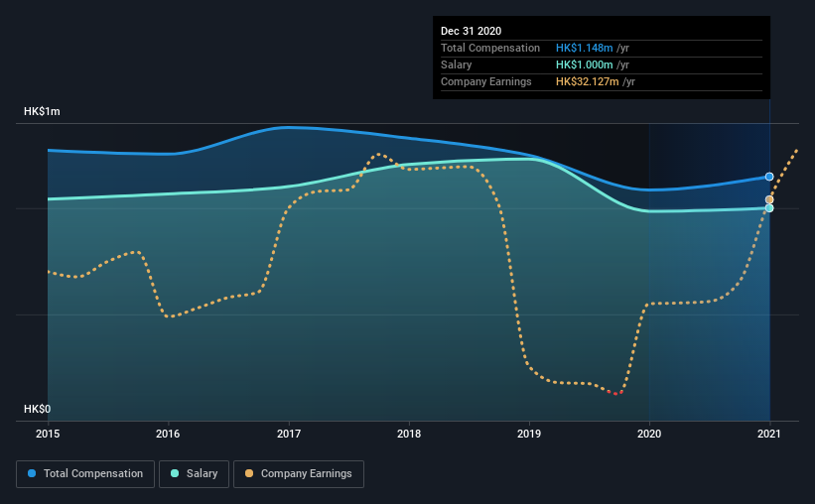Toggle the Total Compensation legend button
815x504 pixels.
point(85,474)
